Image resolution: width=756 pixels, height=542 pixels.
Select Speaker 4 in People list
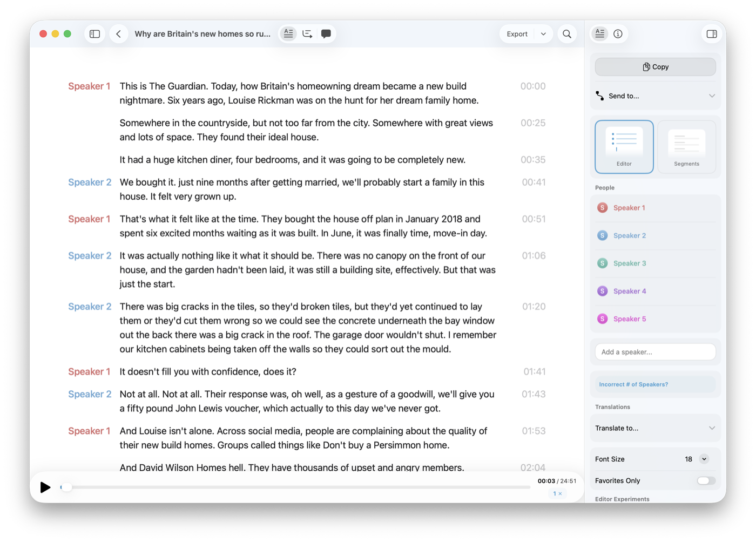click(656, 291)
